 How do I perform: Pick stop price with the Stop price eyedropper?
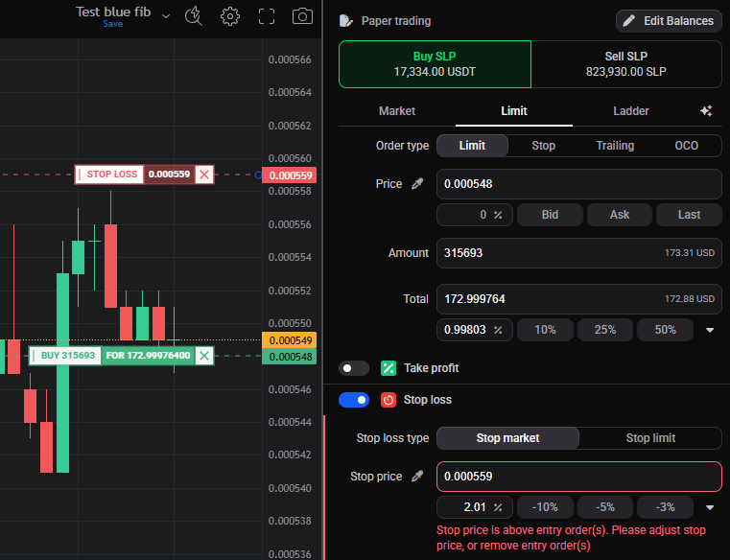coord(417,477)
